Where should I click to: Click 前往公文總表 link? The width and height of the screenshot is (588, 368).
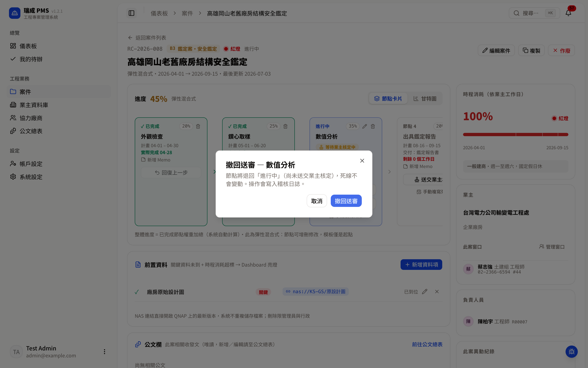click(427, 344)
